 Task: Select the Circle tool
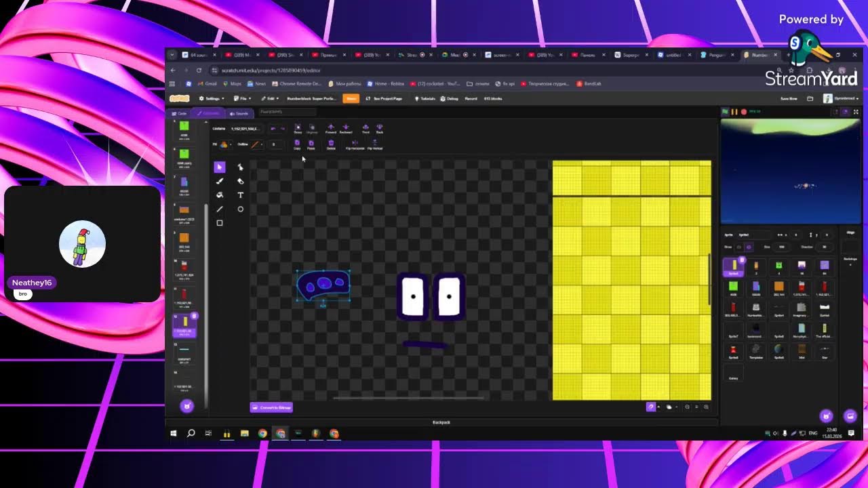coord(240,209)
